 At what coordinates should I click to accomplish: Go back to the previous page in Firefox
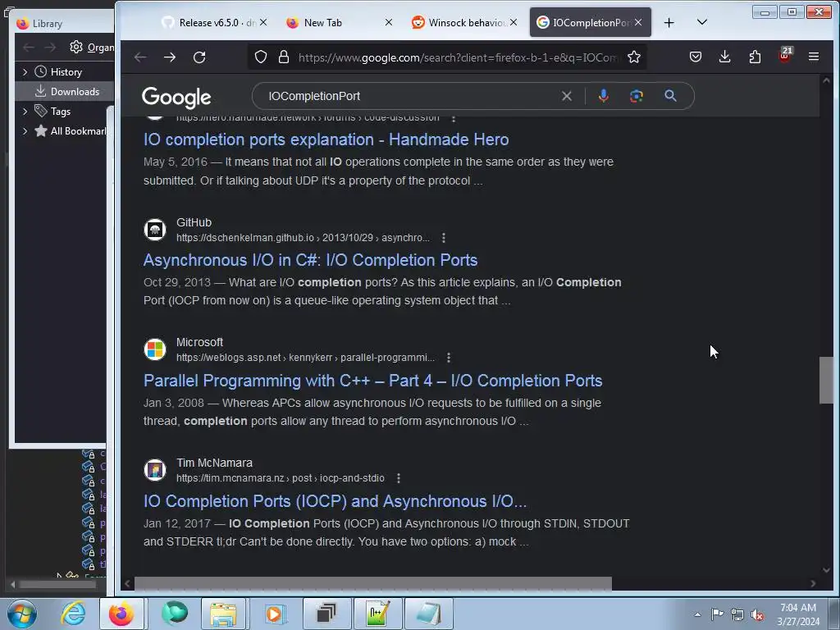point(140,57)
